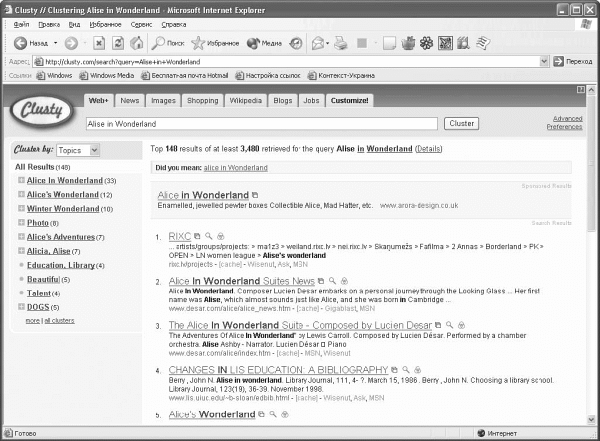This screenshot has height=441, width=600.
Task: Expand the Alice In Wonderland cluster
Action: click(21, 180)
